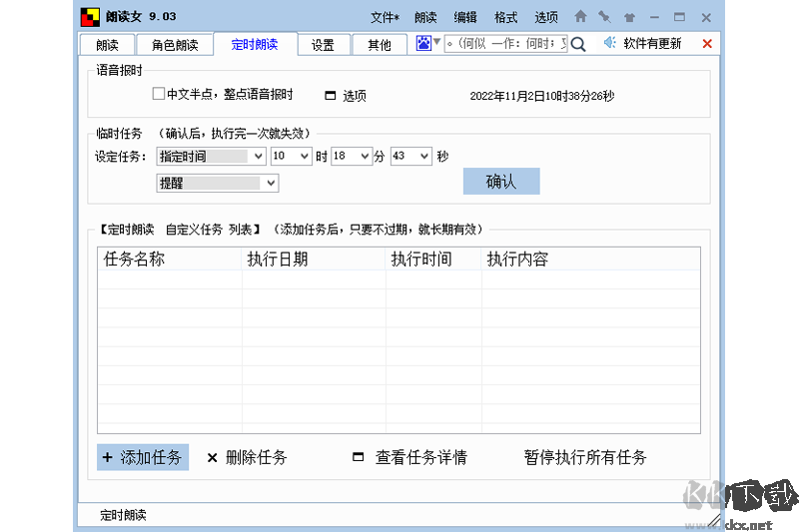
Task: Maximize the 朗读女 window
Action: point(679,17)
